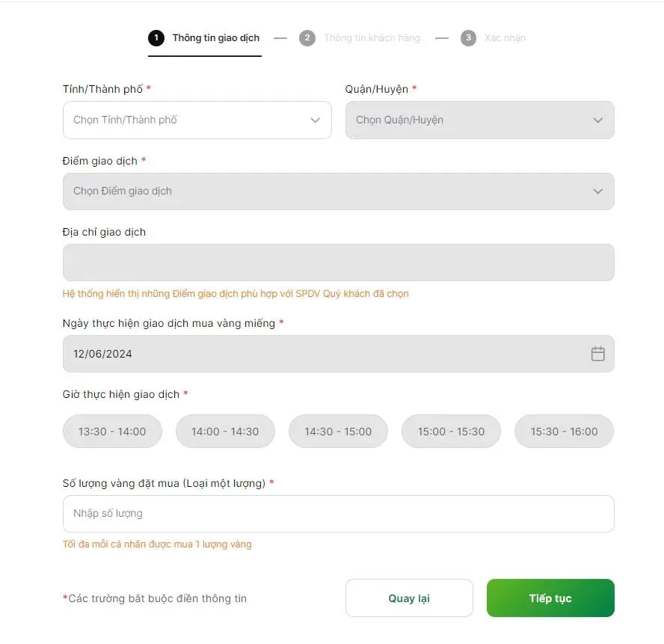Select the 15:30 - 16:00 time slot
The image size is (664, 644).
[x=564, y=432]
